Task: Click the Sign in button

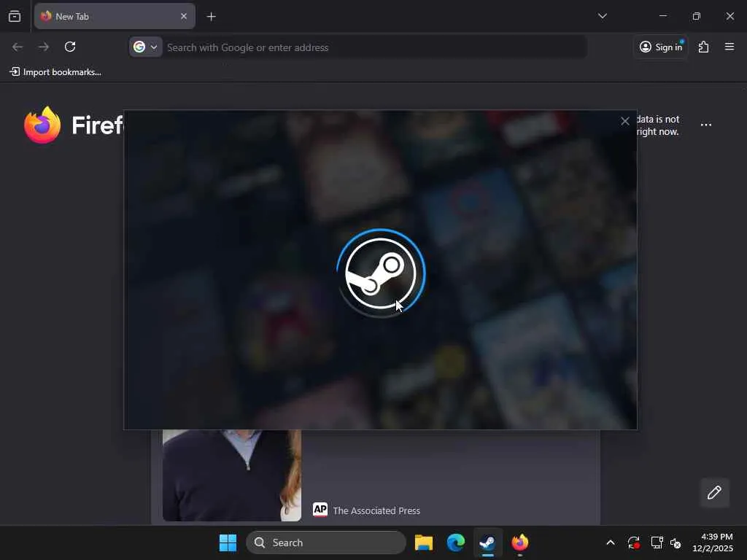Action: [661, 47]
